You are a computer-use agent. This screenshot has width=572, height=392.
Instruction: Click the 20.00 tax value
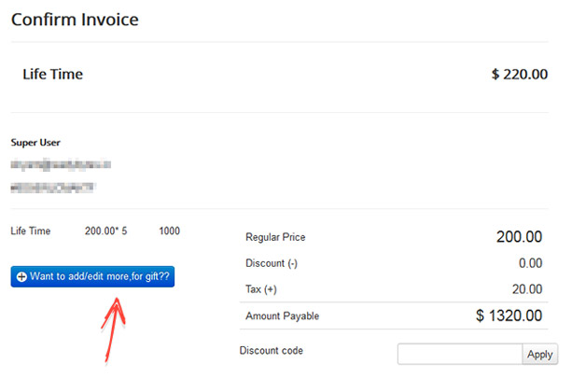[x=526, y=290]
